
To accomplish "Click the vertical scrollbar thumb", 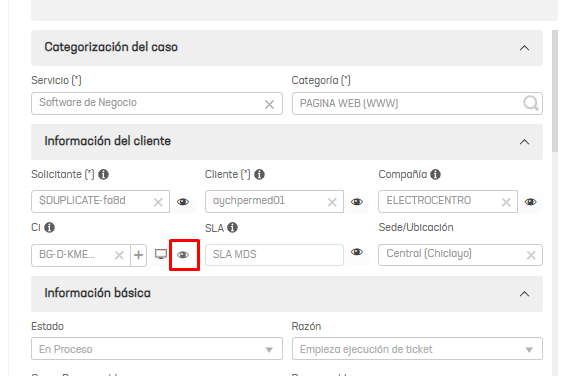I will point(554,91).
